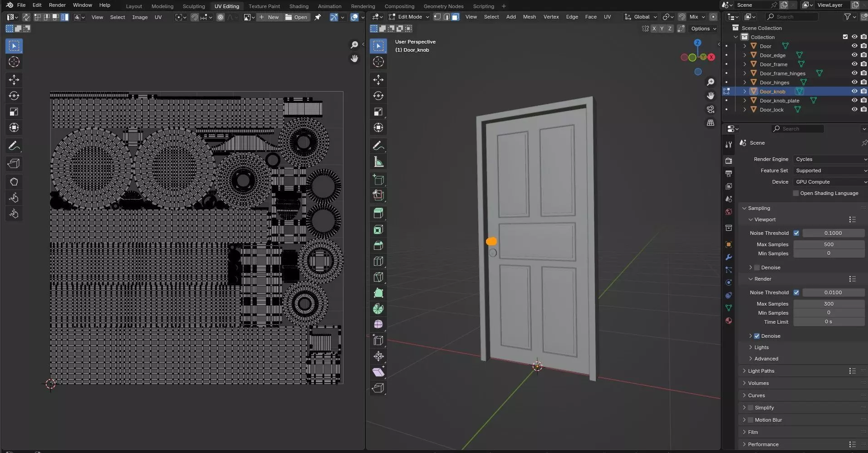Open the Render menu
Viewport: 868px width, 453px height.
(x=57, y=5)
